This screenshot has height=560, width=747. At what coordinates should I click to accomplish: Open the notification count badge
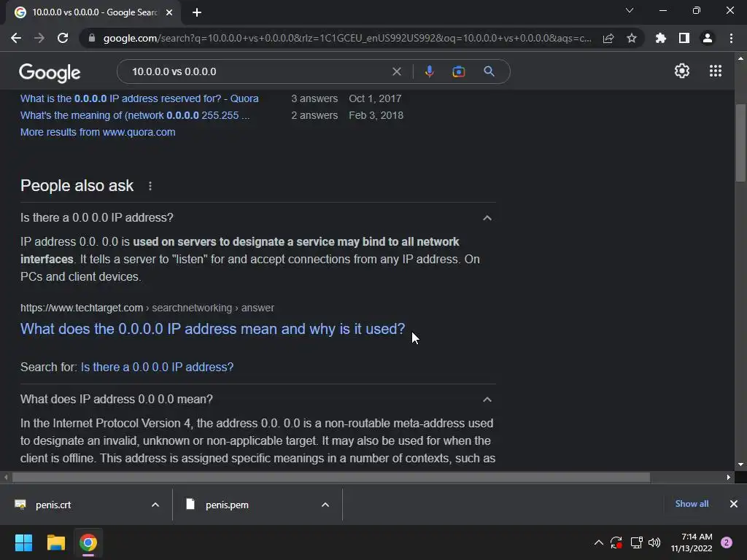point(727,542)
